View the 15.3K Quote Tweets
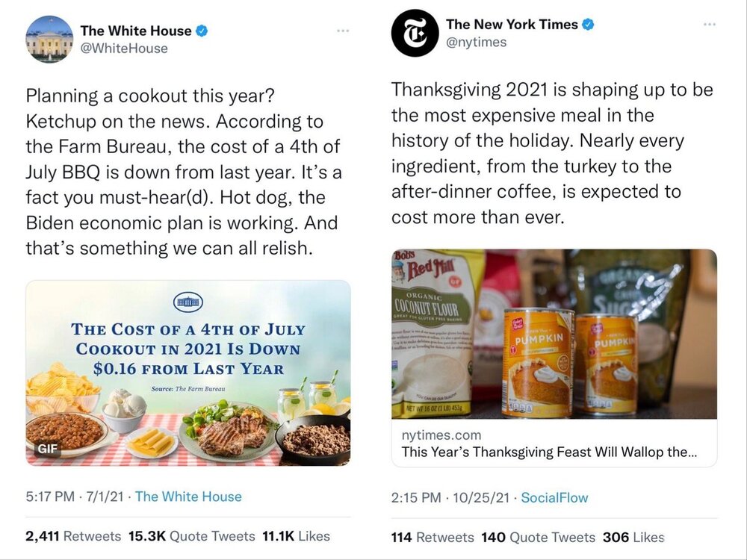Image resolution: width=747 pixels, height=560 pixels. click(x=191, y=536)
